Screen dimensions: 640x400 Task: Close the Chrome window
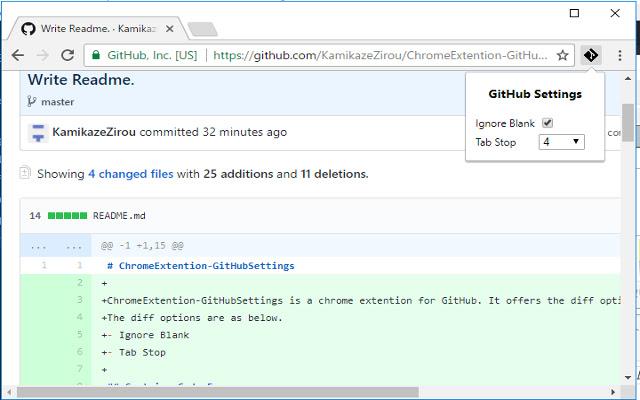point(615,13)
